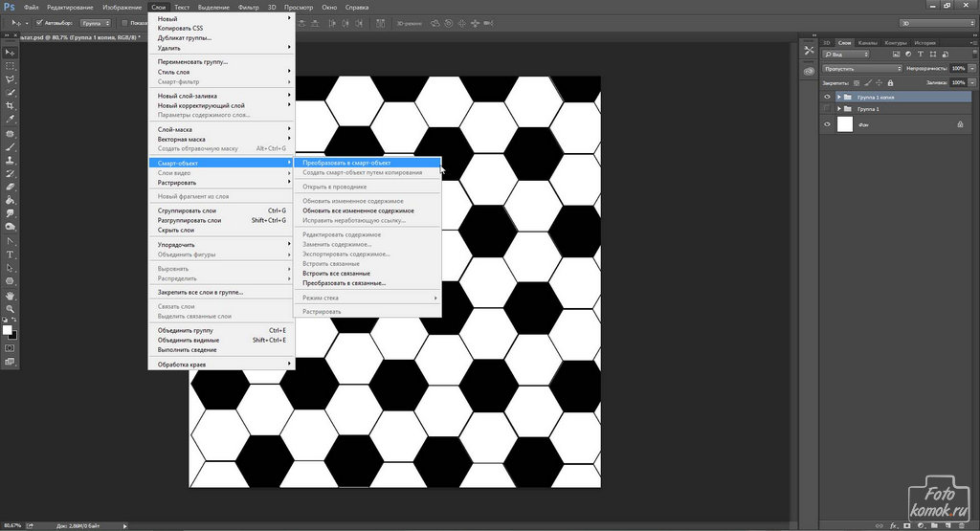Select the Eyedropper tool
The image size is (980, 531).
(x=10, y=120)
